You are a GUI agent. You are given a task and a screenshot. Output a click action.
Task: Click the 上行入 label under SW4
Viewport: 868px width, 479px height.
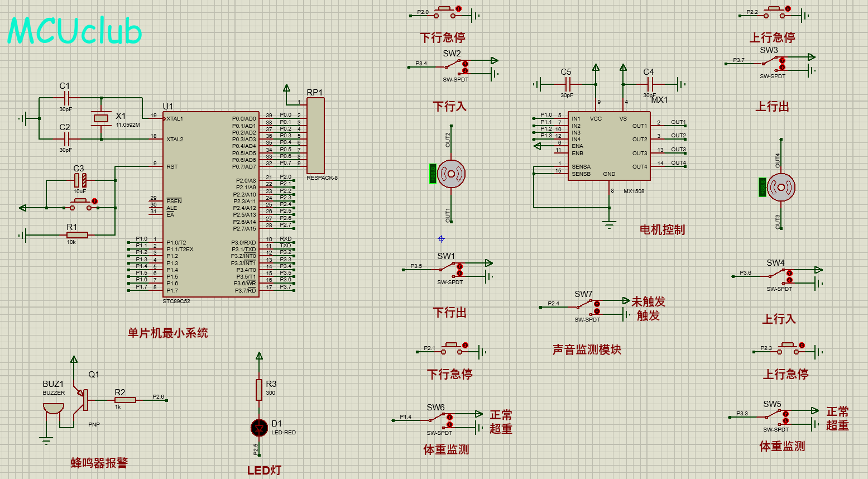[x=779, y=319]
